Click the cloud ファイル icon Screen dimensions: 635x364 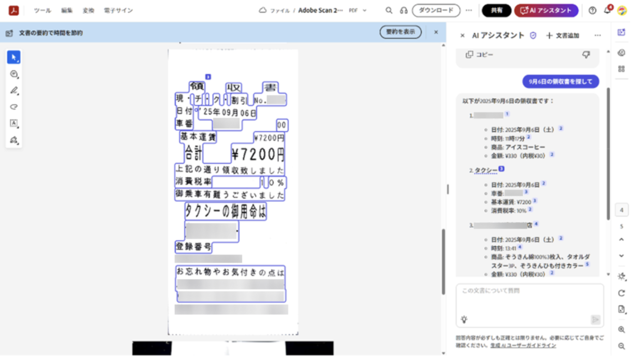pyautogui.click(x=262, y=10)
